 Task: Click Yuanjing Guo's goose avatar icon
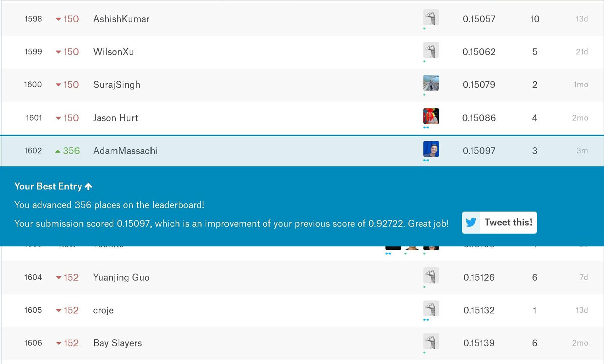pos(431,276)
